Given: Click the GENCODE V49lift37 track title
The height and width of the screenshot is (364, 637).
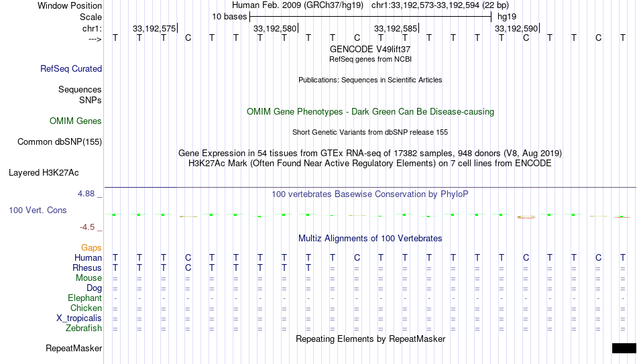Looking at the screenshot, I should [x=370, y=49].
